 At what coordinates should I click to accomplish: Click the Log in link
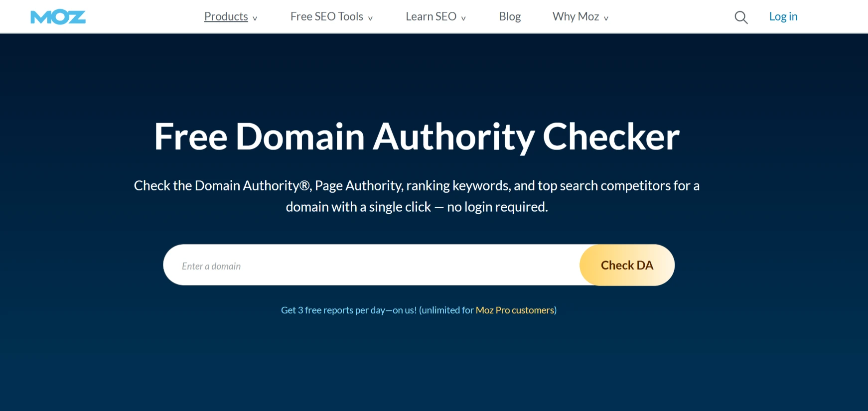tap(783, 16)
